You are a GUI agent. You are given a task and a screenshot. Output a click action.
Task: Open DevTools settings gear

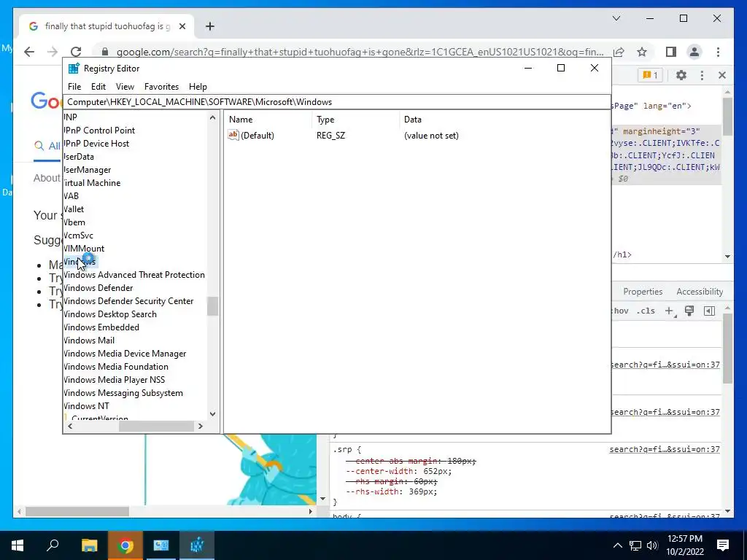click(x=681, y=75)
